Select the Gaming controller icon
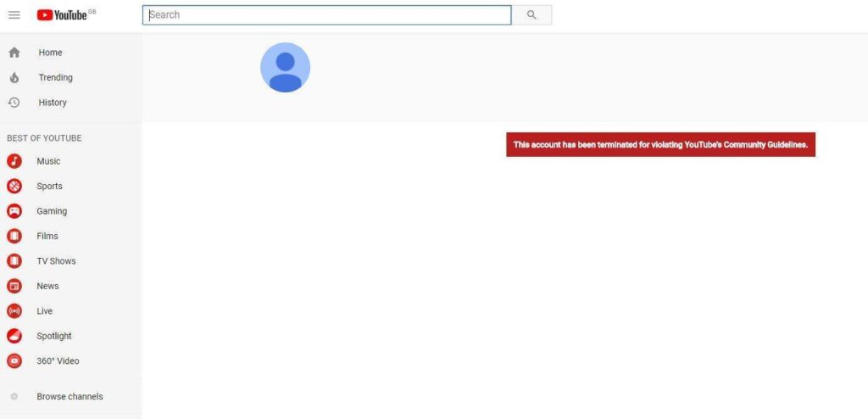This screenshot has width=868, height=419. pyautogui.click(x=14, y=211)
